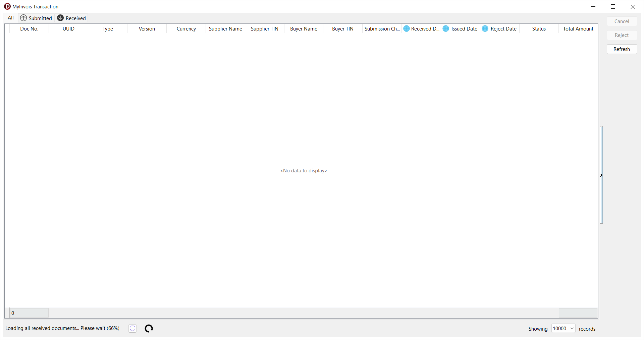Click the Received tab's download arrow icon
Viewport: 644px width, 340px height.
point(60,18)
